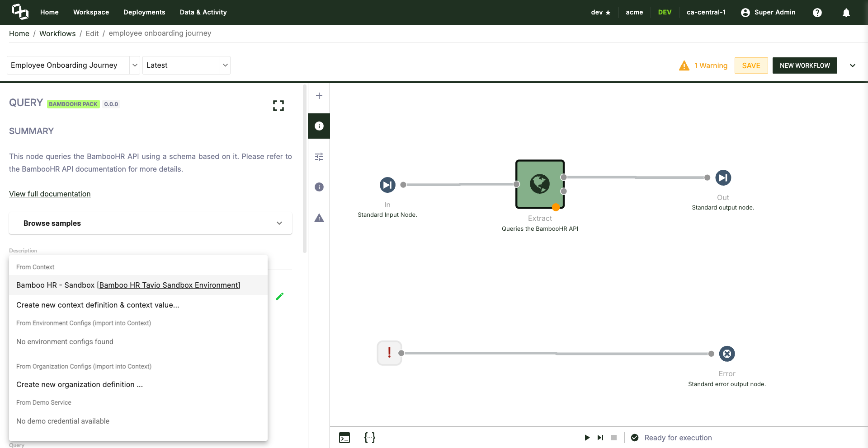Run the workflow with play button
Screen dimensions: 868x448
tap(587, 438)
